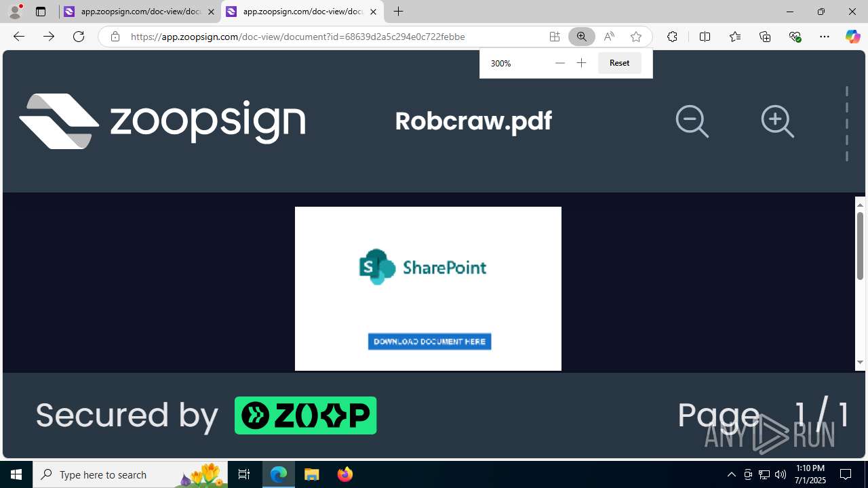868x488 pixels.
Task: Open Windows Start menu
Action: click(16, 474)
